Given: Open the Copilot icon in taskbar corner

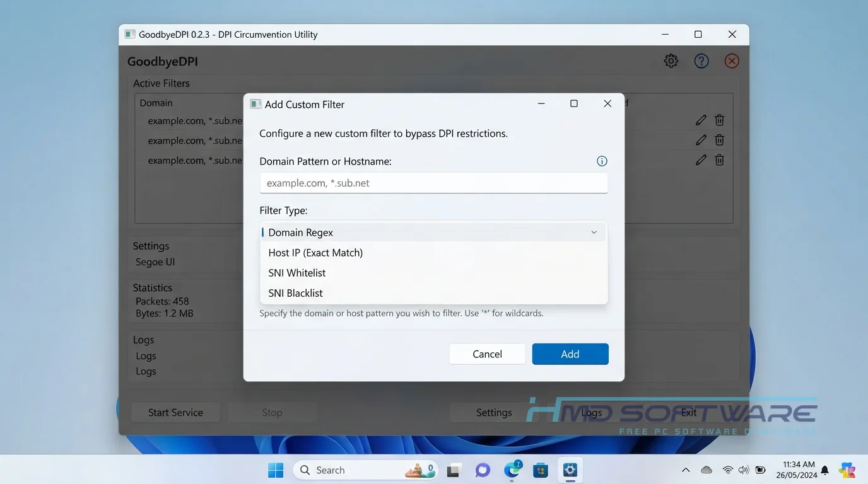Looking at the screenshot, I should coord(847,470).
